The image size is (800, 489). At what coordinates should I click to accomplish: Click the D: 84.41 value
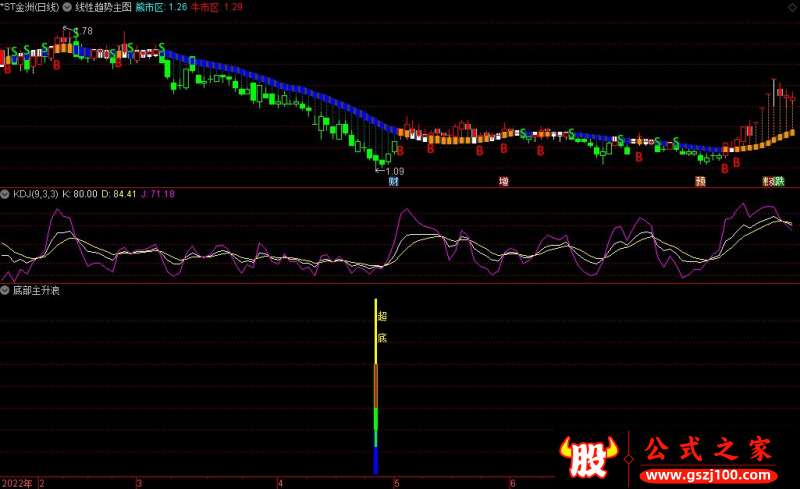coord(118,194)
